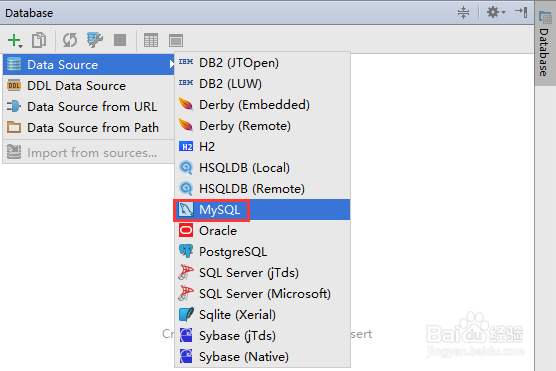This screenshot has width=556, height=371.
Task: Choose Data Source from Path
Action: click(x=89, y=127)
